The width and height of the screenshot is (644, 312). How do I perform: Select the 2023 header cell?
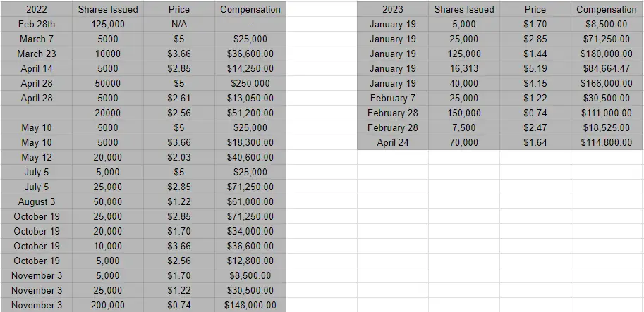pyautogui.click(x=392, y=10)
